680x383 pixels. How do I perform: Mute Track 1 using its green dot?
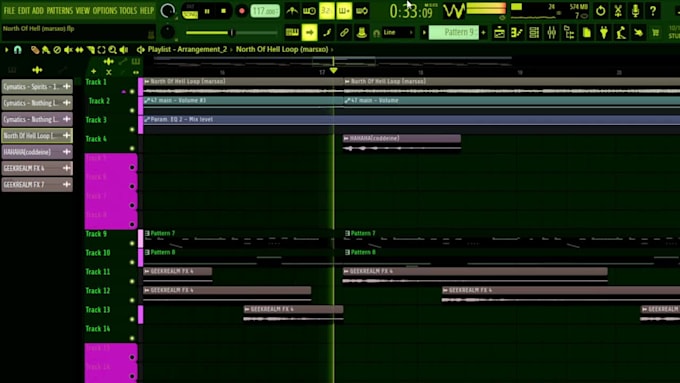pos(132,92)
